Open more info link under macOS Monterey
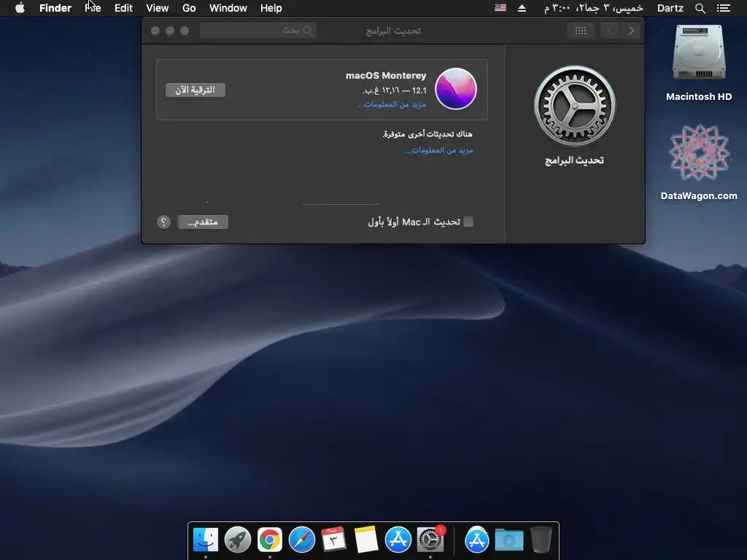The width and height of the screenshot is (747, 560). [392, 104]
